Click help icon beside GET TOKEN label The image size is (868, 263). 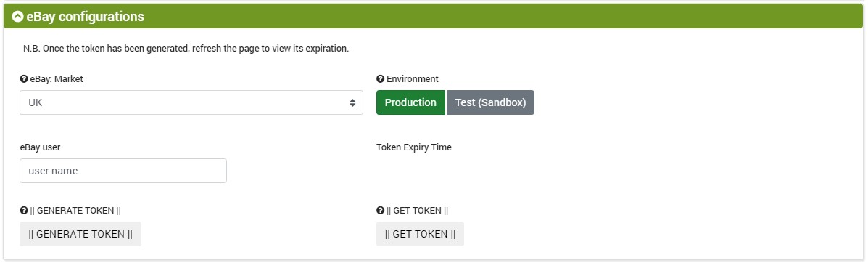pos(380,210)
